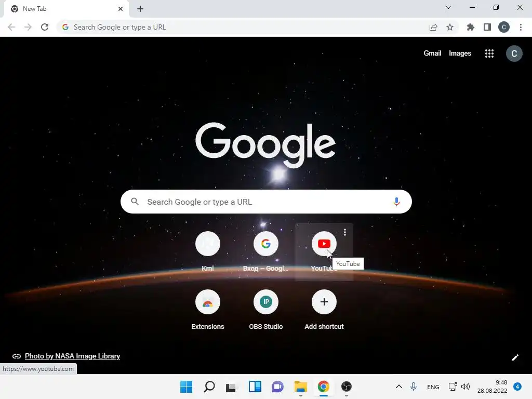Image resolution: width=532 pixels, height=399 pixels.
Task: Toggle the Chrome side panel
Action: pyautogui.click(x=487, y=27)
